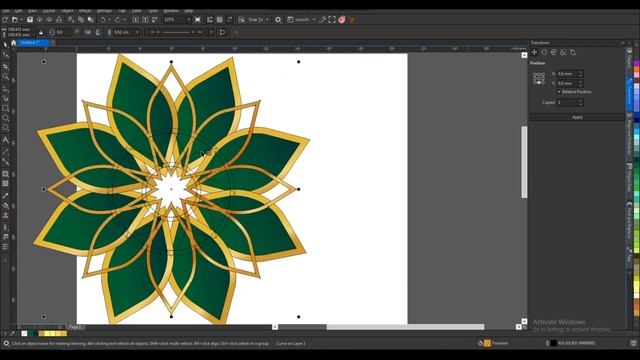
Task: Open the Window menu
Action: pyautogui.click(x=171, y=11)
